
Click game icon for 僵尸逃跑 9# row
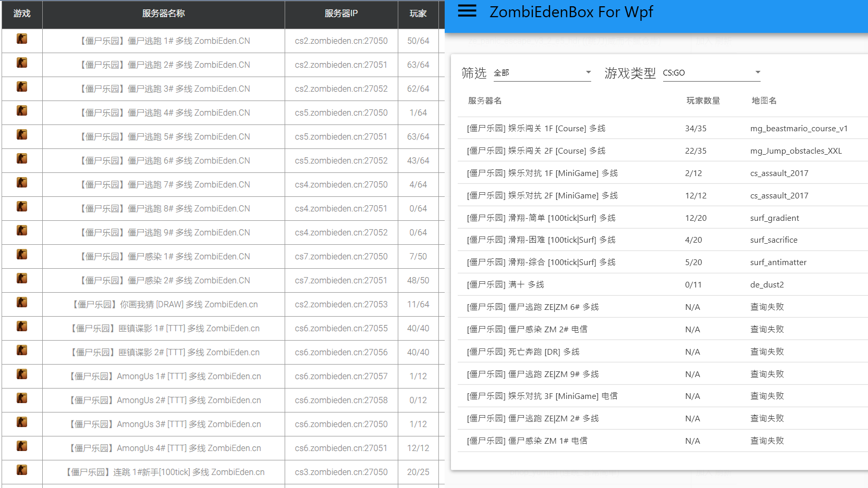(x=22, y=230)
